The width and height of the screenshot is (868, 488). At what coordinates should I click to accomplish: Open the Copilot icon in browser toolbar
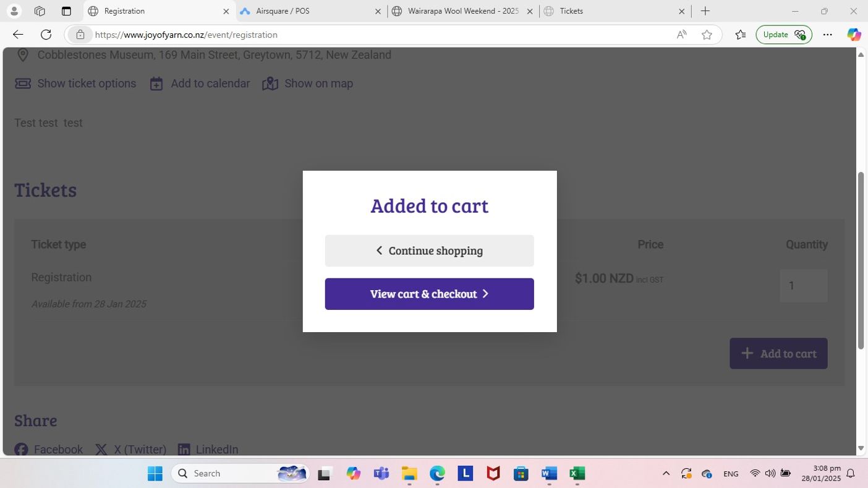(x=854, y=35)
